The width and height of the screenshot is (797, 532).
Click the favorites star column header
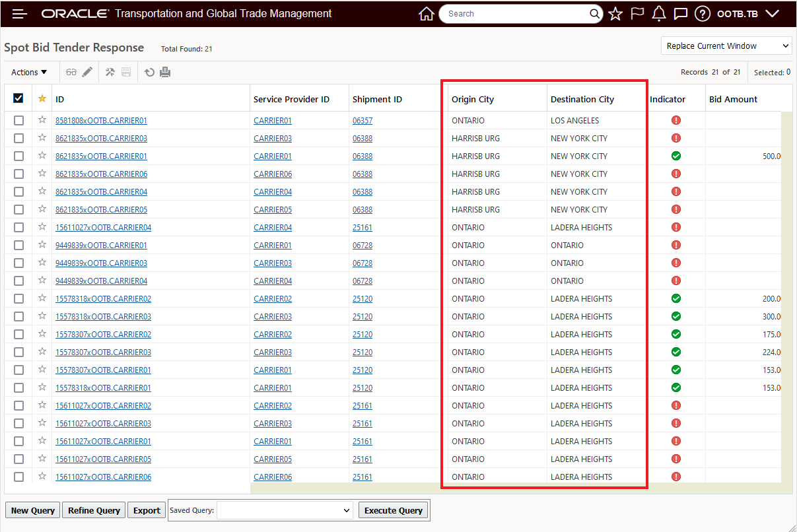click(42, 98)
